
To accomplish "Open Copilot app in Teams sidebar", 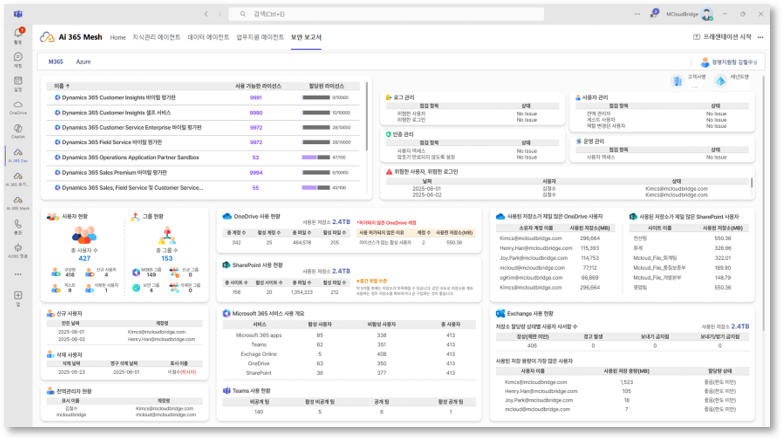I will (18, 128).
